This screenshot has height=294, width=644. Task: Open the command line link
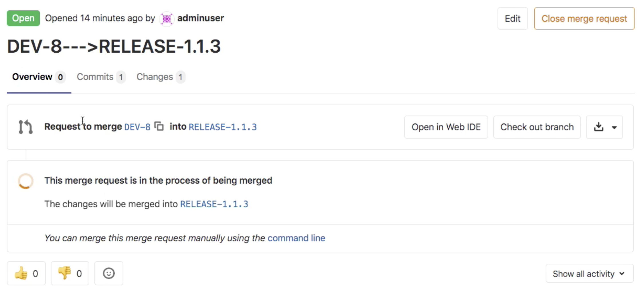coord(296,238)
